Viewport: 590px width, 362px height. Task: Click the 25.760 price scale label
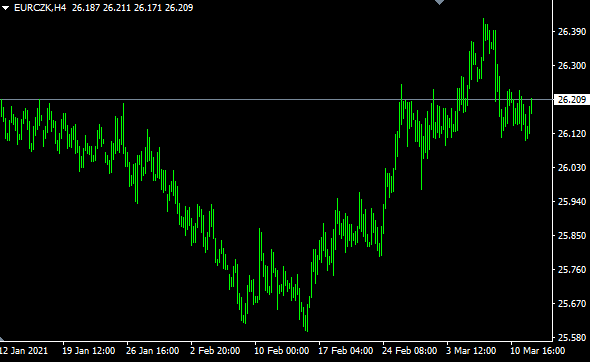pos(572,270)
